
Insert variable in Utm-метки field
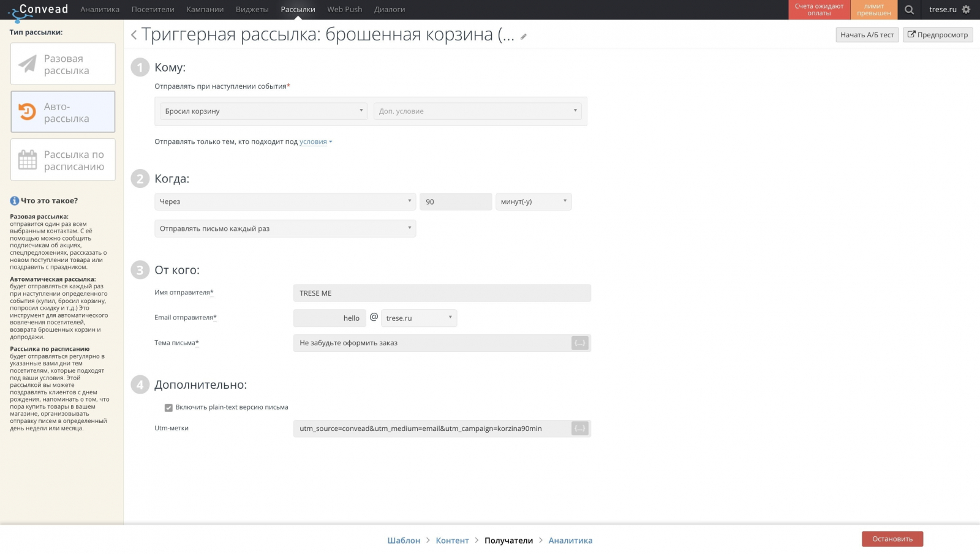[x=579, y=429]
